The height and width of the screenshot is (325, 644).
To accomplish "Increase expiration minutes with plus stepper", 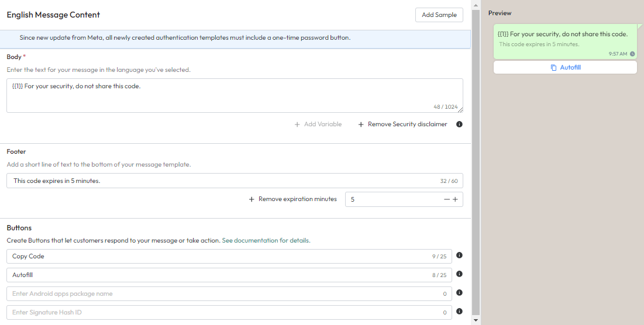I will pos(455,199).
